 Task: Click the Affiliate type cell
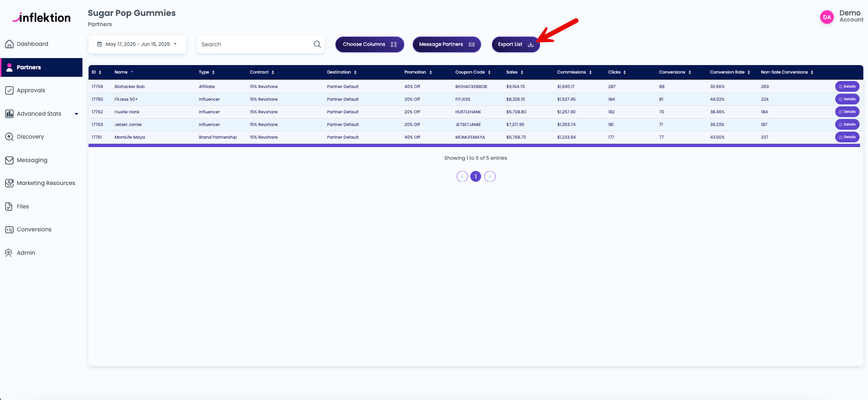coord(207,87)
